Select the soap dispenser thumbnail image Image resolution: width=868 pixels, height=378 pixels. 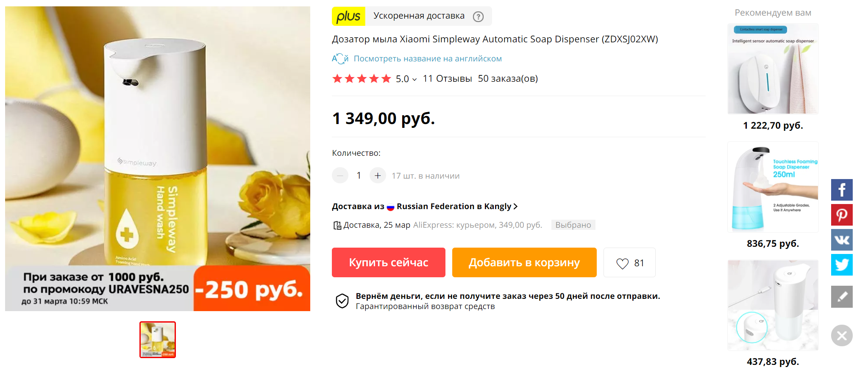(x=158, y=339)
